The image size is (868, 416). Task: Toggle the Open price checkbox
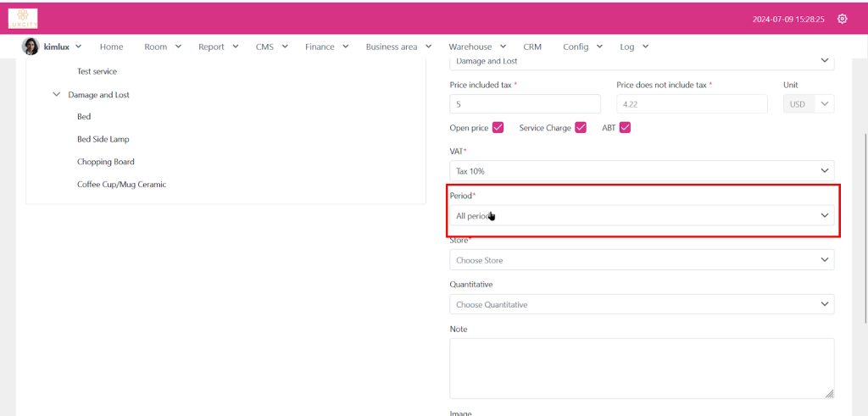(x=498, y=128)
